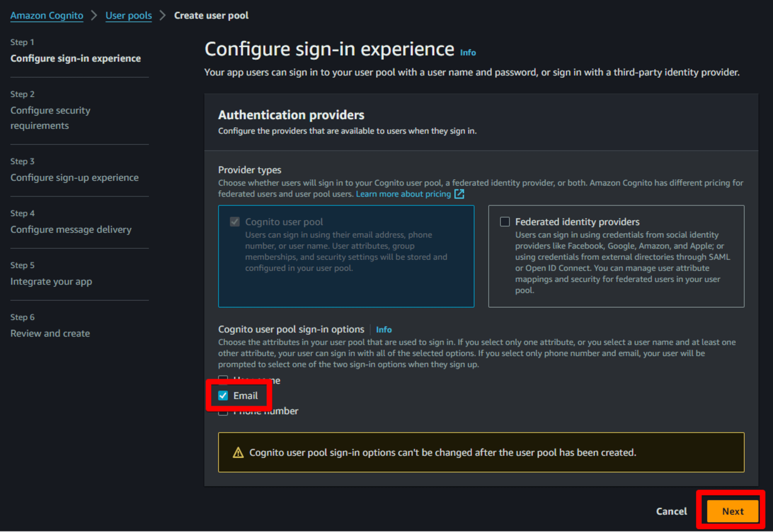Select Step 5 Integrate your app
Viewport: 773px width, 532px height.
[51, 281]
